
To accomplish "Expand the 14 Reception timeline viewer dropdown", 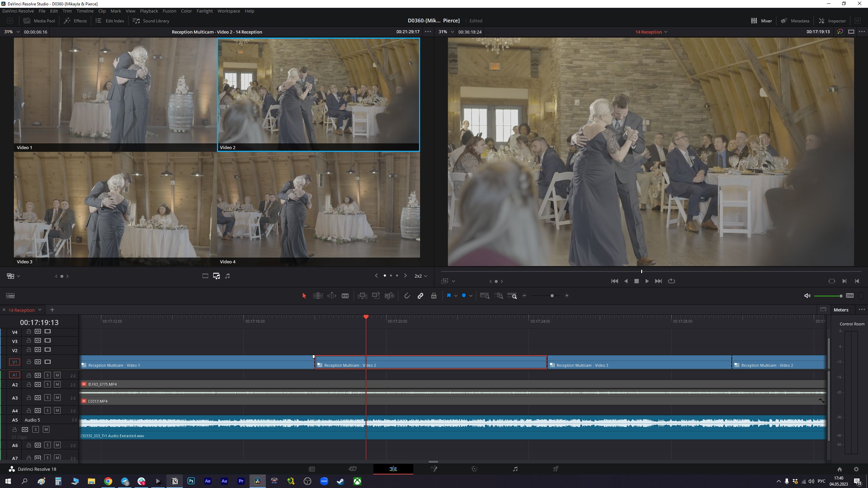I will (651, 32).
